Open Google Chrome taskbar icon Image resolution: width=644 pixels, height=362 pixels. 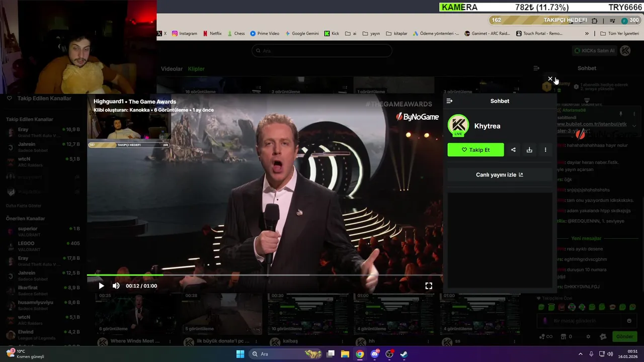[x=360, y=354]
